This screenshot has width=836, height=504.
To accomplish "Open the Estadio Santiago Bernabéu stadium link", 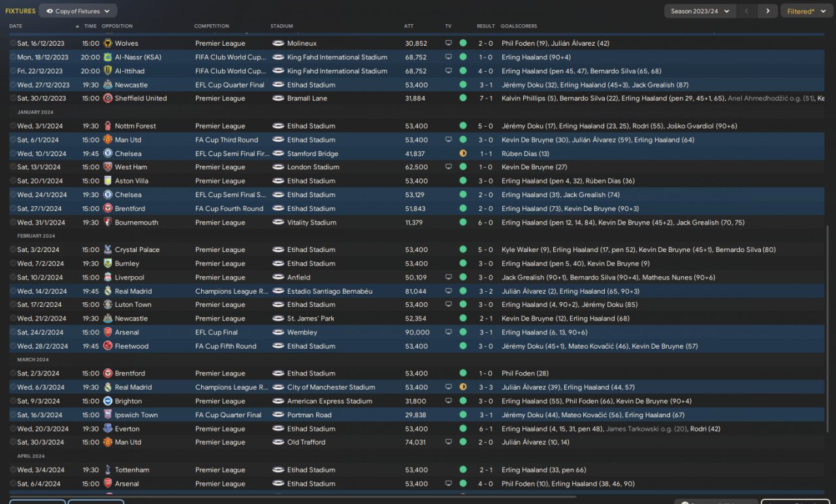I will tap(330, 291).
